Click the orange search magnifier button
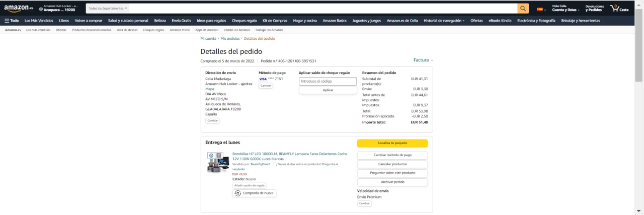This screenshot has height=215, width=644. point(523,9)
